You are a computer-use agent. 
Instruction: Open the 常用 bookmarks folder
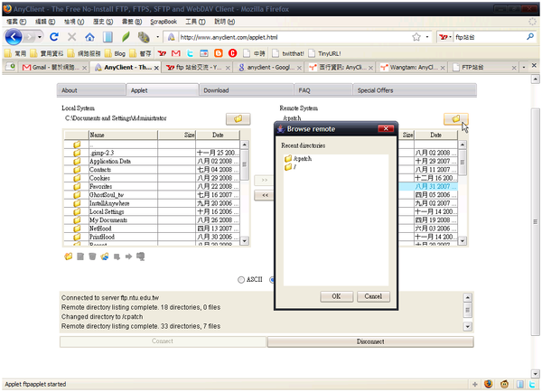pyautogui.click(x=15, y=53)
